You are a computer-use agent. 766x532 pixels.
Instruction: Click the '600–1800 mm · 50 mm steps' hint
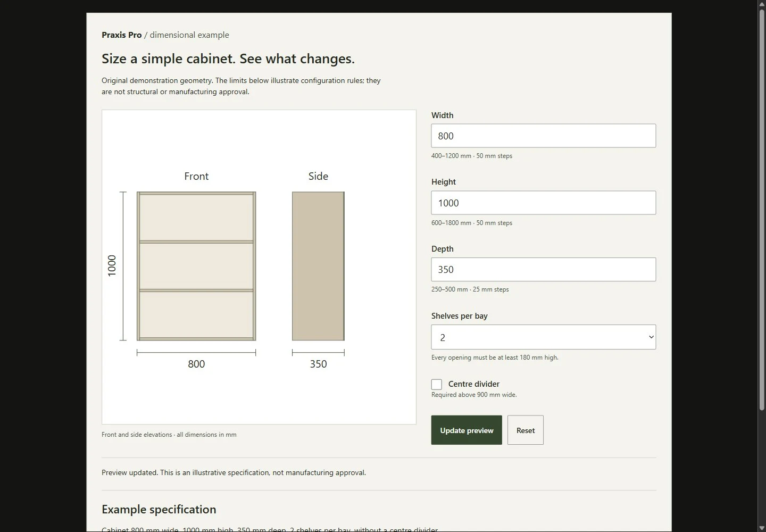pos(472,223)
